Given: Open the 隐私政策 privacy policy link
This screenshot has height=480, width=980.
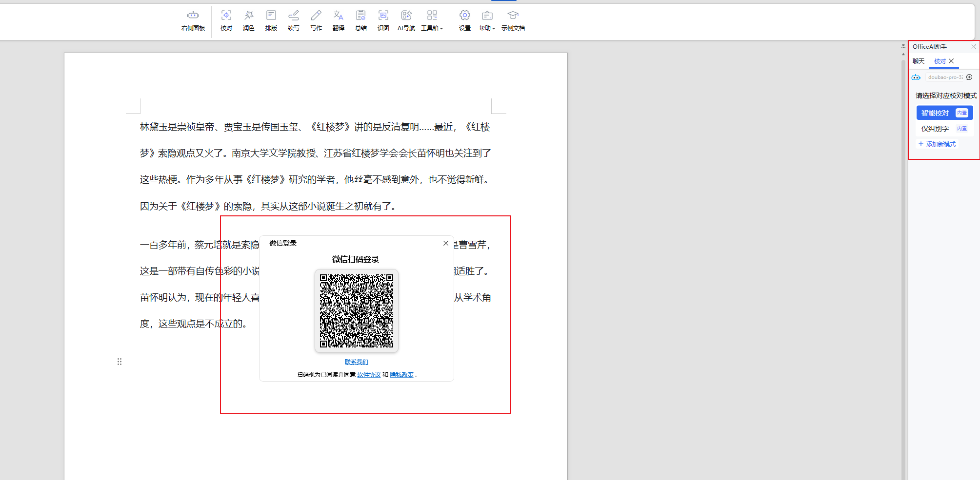Looking at the screenshot, I should 401,375.
